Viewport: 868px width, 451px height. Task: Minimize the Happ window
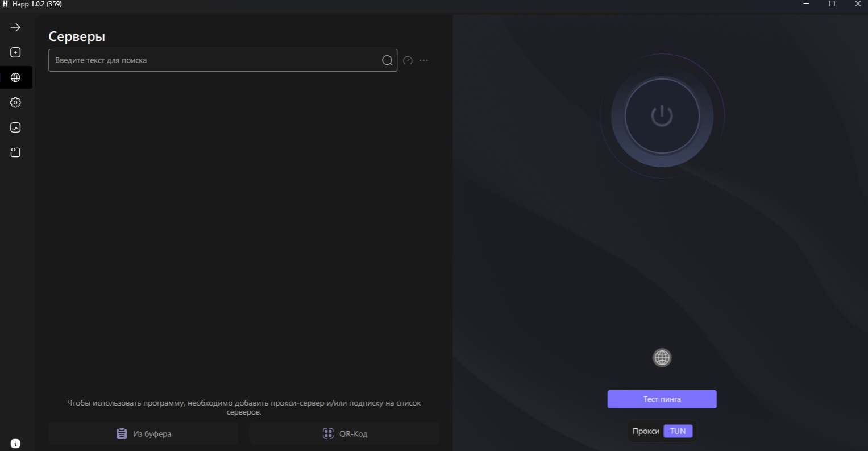[806, 4]
